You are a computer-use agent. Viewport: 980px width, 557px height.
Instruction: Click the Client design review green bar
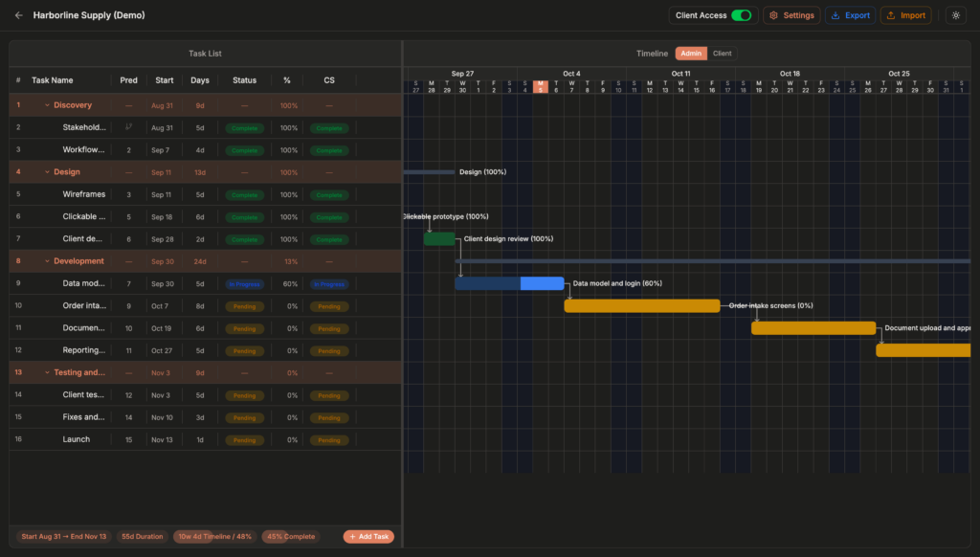coord(439,239)
